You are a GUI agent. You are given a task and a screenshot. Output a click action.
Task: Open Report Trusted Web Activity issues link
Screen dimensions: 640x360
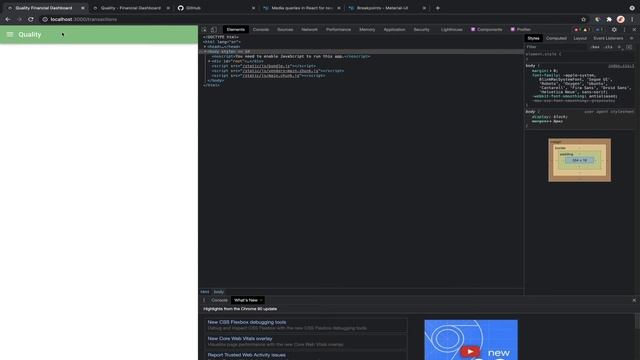click(x=247, y=355)
